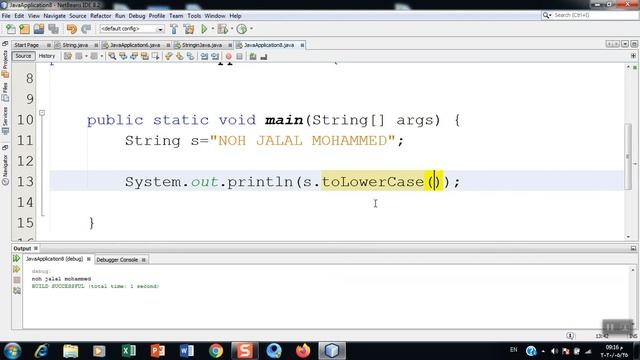Switch editor to History view
Image resolution: width=640 pixels, height=360 pixels.
[47, 56]
